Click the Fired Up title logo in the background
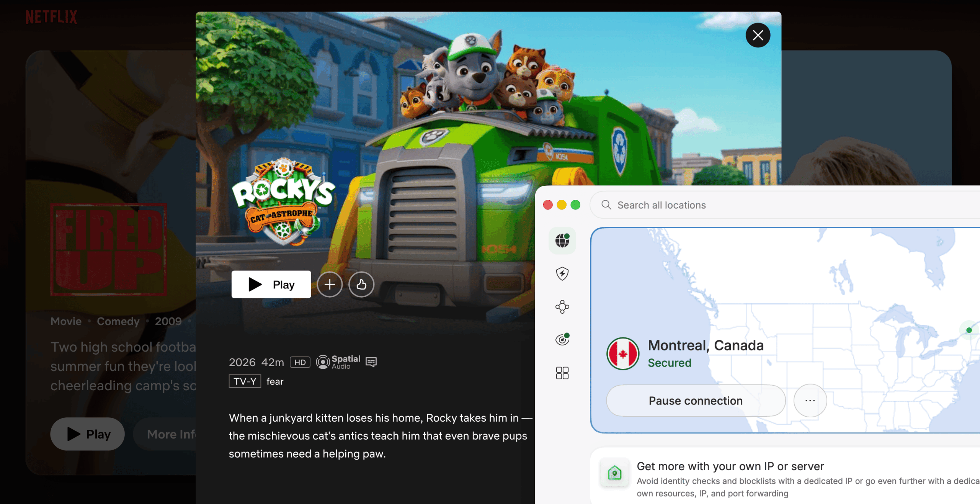This screenshot has width=980, height=504. 108,250
